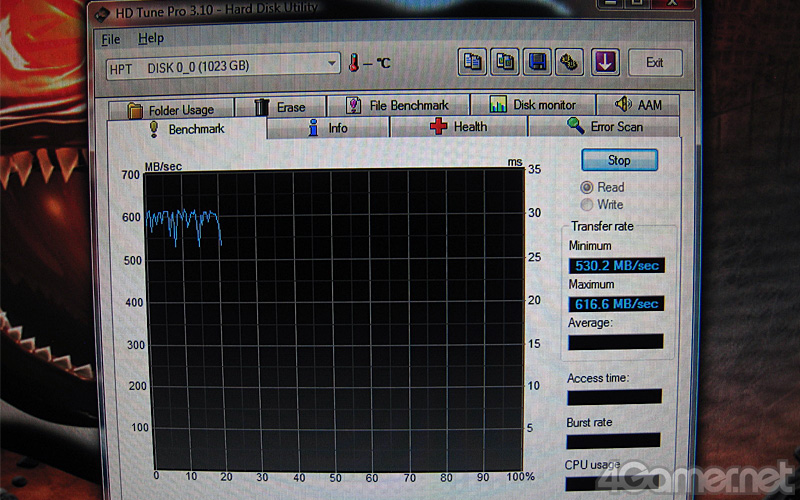Expand the HPT DISK 0_0 drive dropdown
The height and width of the screenshot is (500, 800).
tap(333, 65)
